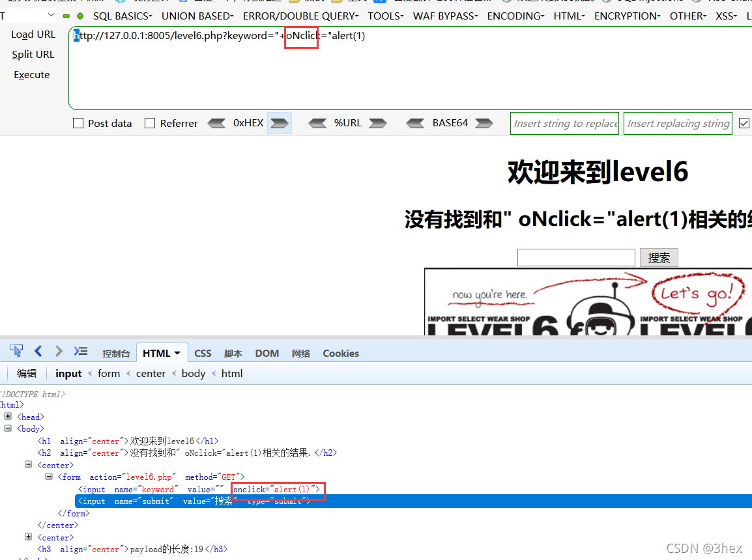Click the 搜索 search button
Viewport: 752px width, 560px height.
pyautogui.click(x=659, y=258)
